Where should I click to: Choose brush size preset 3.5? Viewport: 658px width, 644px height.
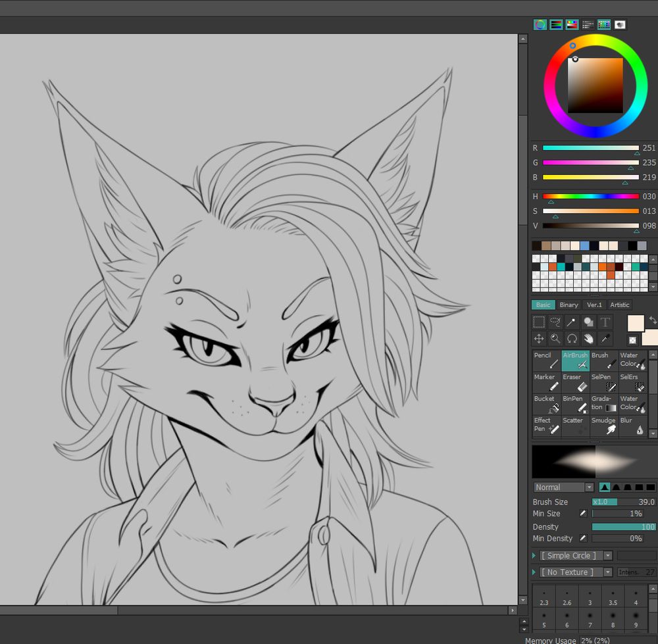tap(613, 598)
